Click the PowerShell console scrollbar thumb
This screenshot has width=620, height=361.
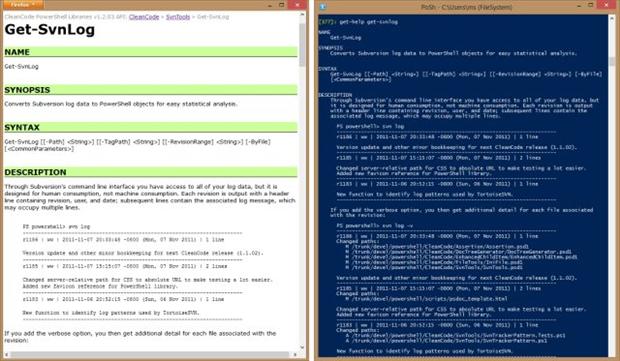click(x=612, y=61)
